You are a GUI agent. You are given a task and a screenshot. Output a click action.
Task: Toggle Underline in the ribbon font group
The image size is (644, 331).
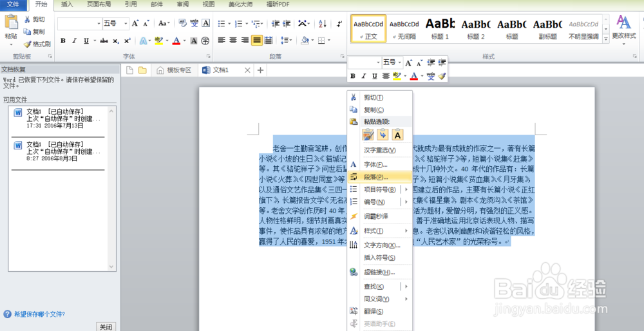86,41
